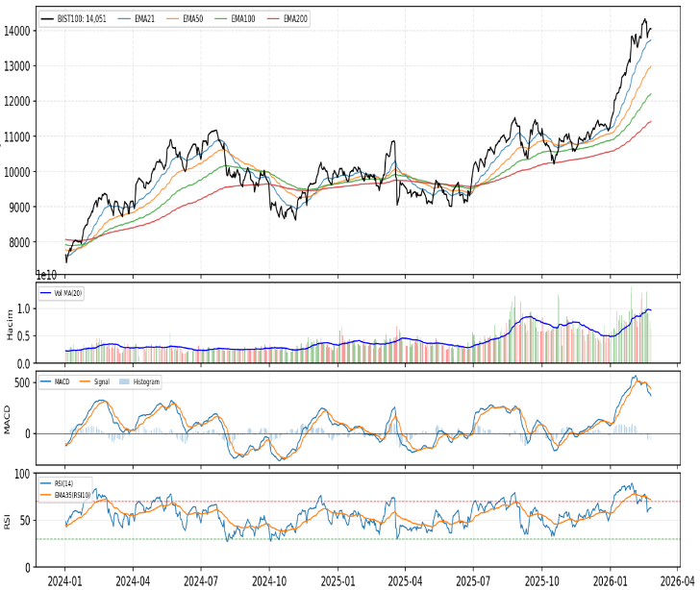
Task: Click the Signal legend label
Action: click(x=103, y=381)
